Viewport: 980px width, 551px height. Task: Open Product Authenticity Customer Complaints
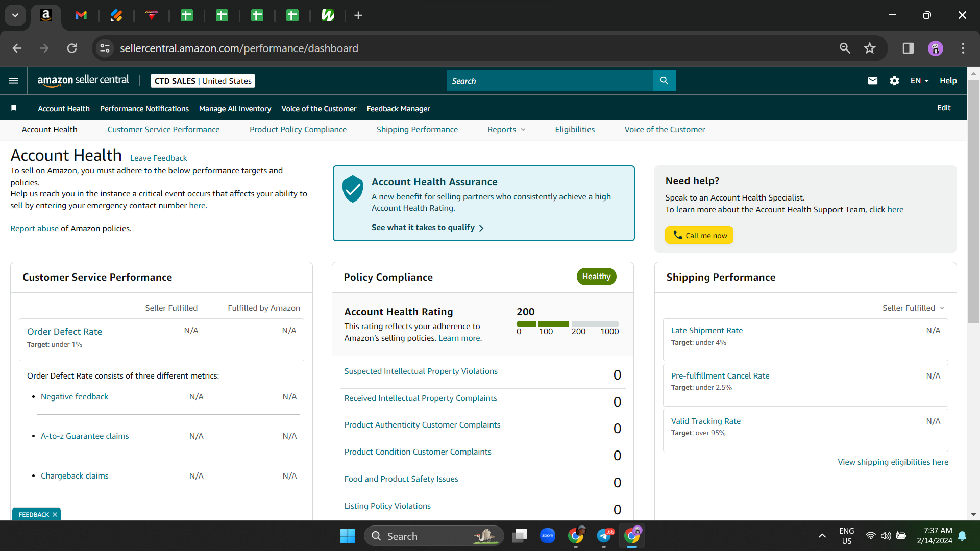[422, 425]
